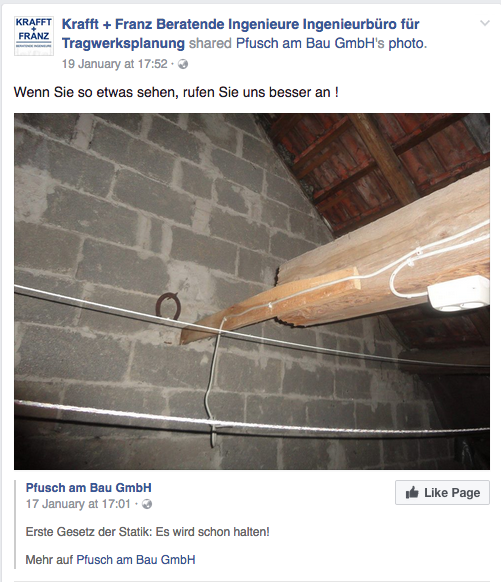Open Pfusch am Bau GmbH's link in header

pyautogui.click(x=310, y=43)
